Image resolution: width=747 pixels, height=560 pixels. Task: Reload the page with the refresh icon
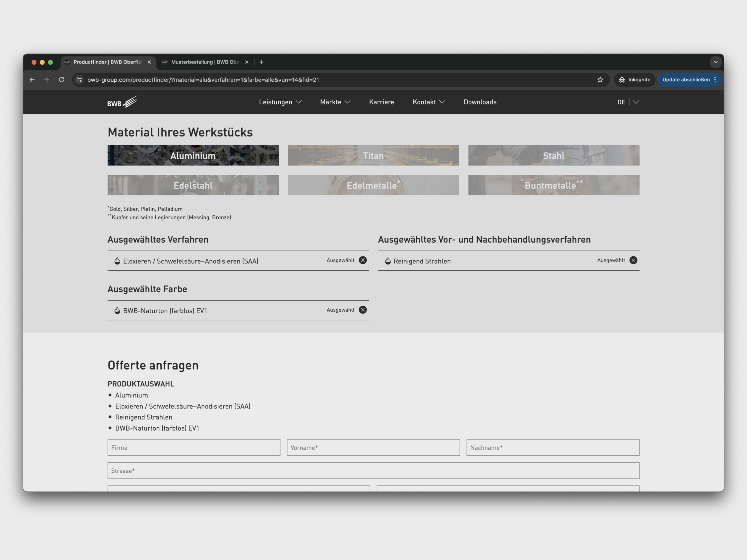(x=62, y=80)
